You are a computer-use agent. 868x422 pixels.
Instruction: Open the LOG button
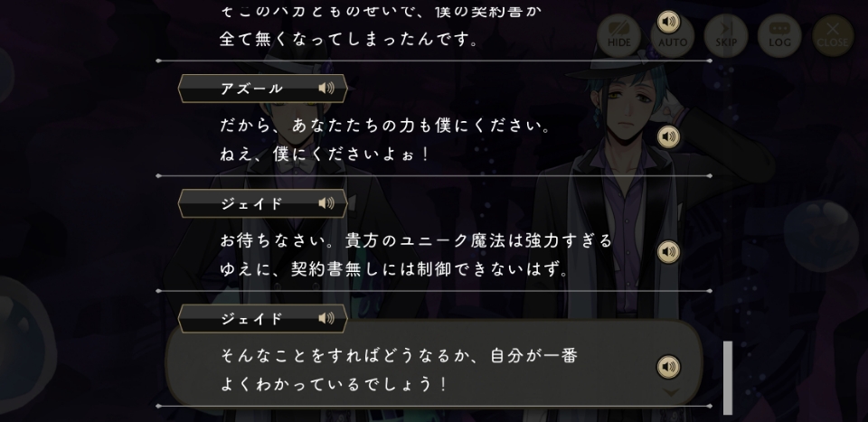click(779, 36)
